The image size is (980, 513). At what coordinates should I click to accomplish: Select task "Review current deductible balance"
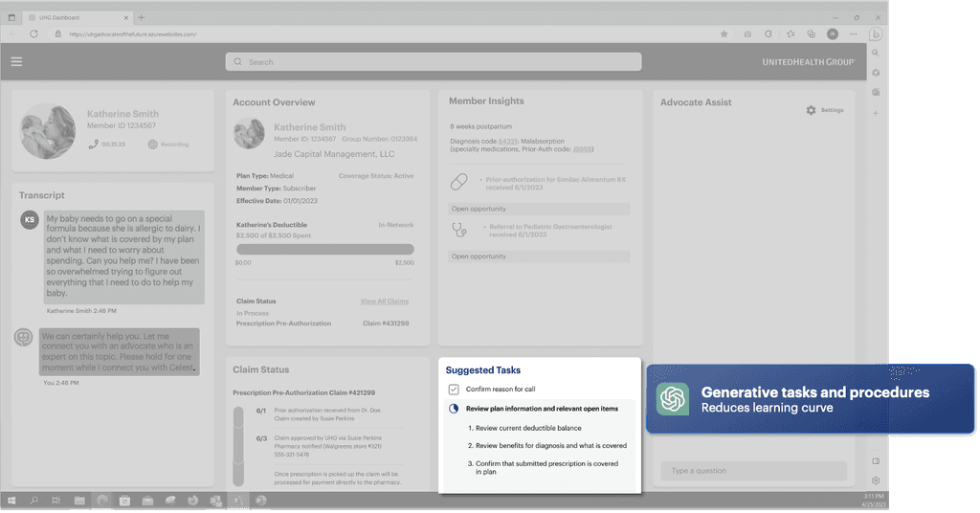point(528,428)
